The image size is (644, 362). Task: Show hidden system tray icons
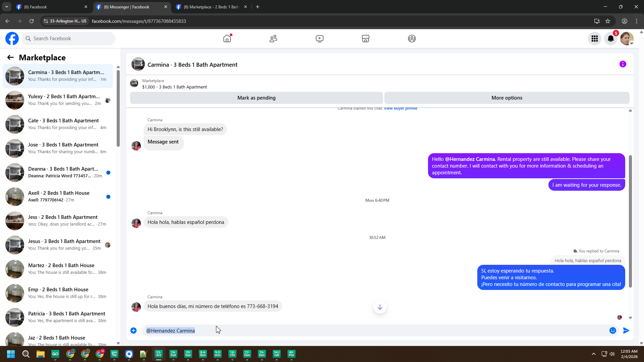click(x=593, y=354)
